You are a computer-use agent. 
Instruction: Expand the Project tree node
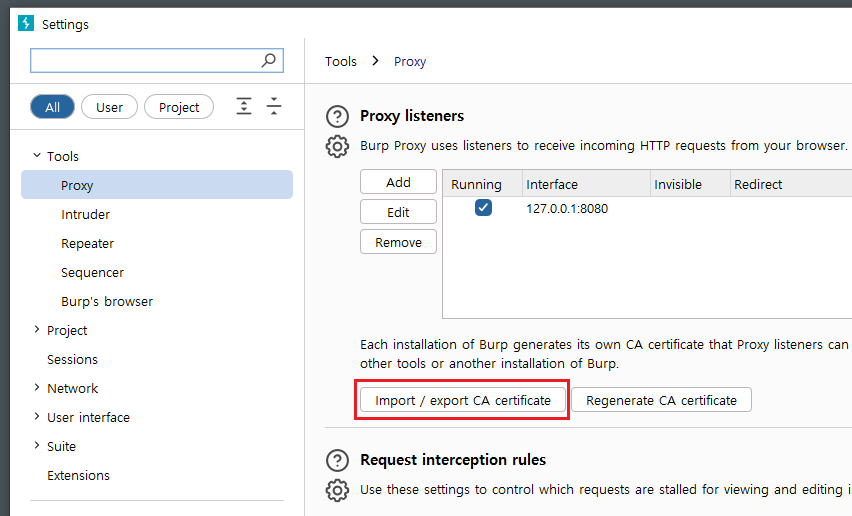[x=37, y=329]
